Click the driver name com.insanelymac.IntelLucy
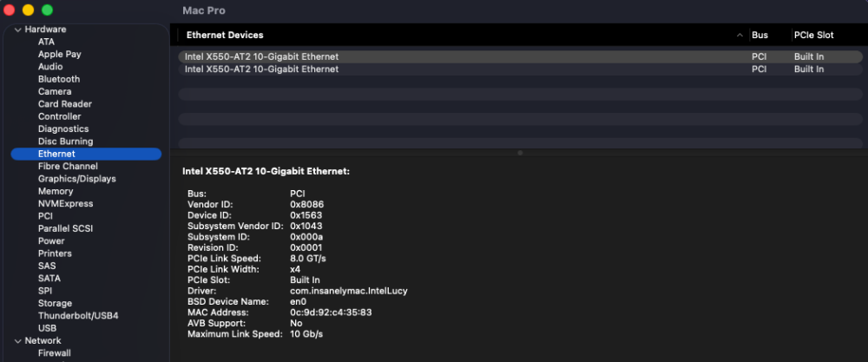Screen dimensions: 868x362 (349, 291)
